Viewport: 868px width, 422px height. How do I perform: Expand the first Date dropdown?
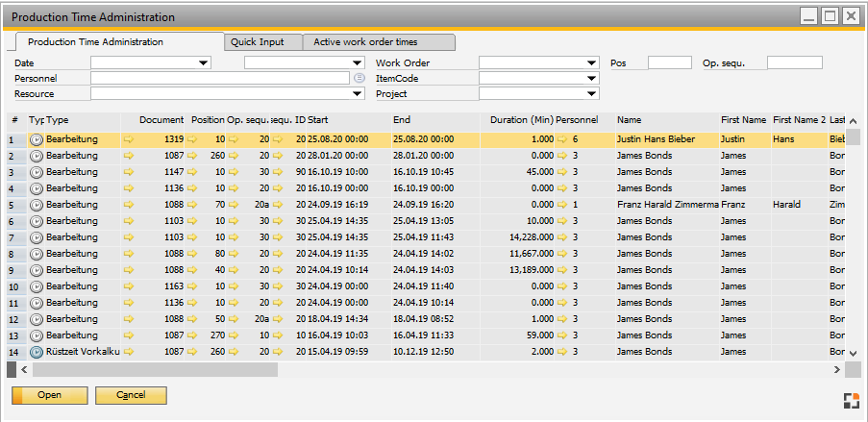pos(203,63)
